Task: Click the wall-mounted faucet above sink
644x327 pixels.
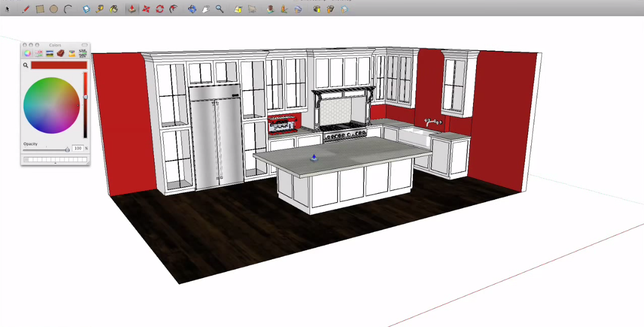Action: (433, 122)
